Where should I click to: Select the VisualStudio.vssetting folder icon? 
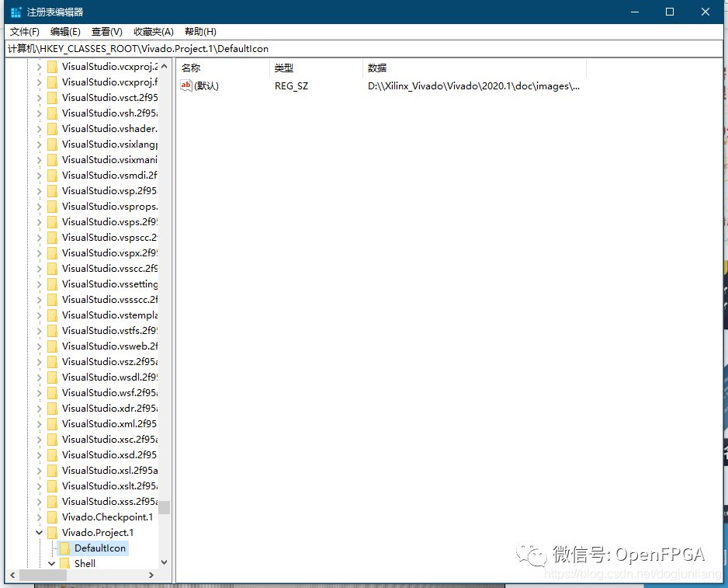[53, 284]
